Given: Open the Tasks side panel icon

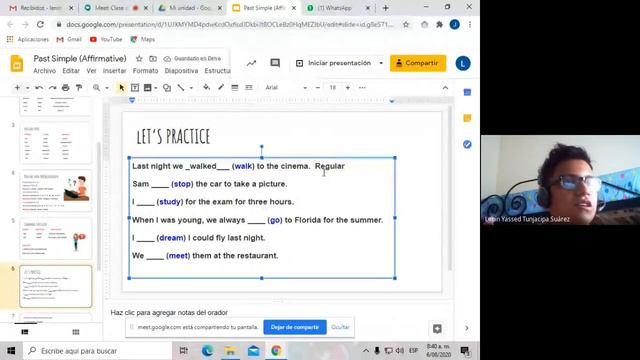Looking at the screenshot, I should 467,144.
